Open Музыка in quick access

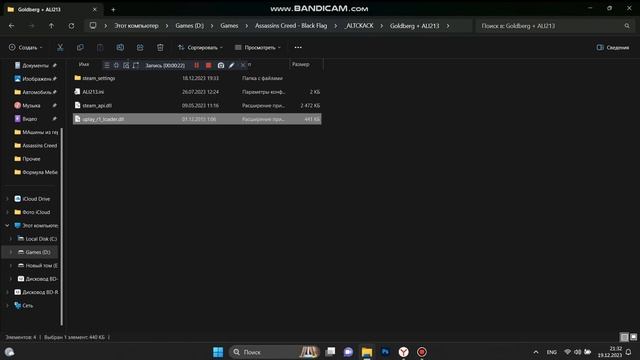(32, 105)
